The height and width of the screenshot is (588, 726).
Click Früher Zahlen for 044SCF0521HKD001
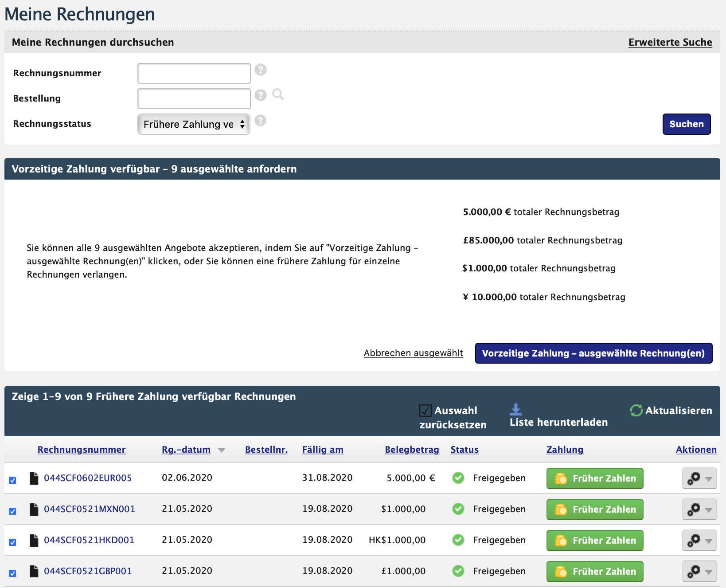[x=595, y=541]
